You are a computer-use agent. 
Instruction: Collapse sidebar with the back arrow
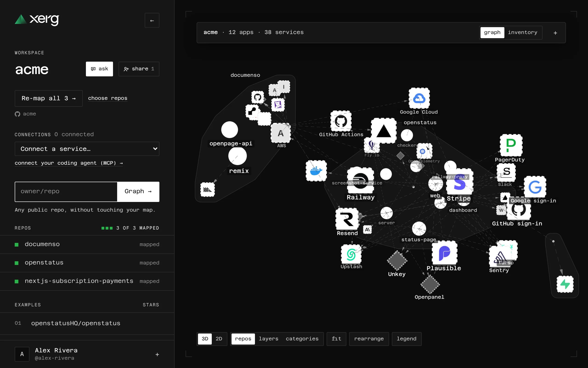coord(152,20)
